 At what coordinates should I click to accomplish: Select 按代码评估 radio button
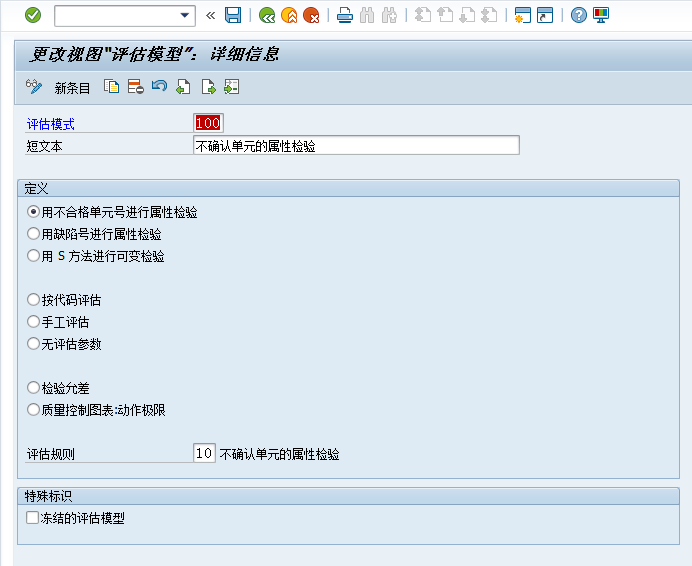point(33,300)
